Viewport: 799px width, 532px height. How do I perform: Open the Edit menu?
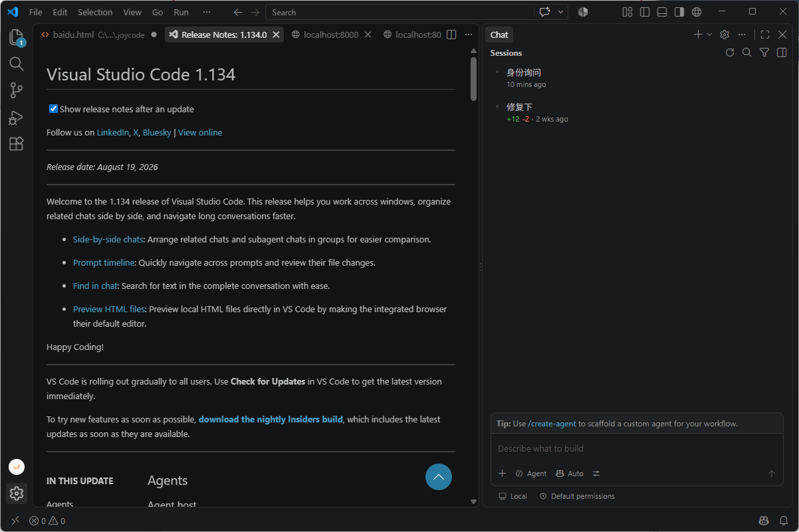[60, 12]
